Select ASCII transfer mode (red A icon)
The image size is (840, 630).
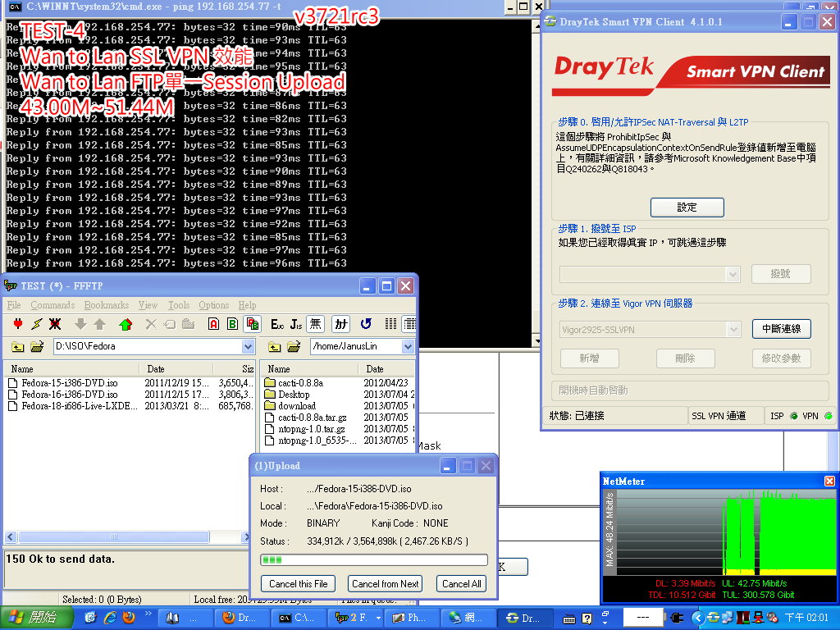pyautogui.click(x=214, y=323)
